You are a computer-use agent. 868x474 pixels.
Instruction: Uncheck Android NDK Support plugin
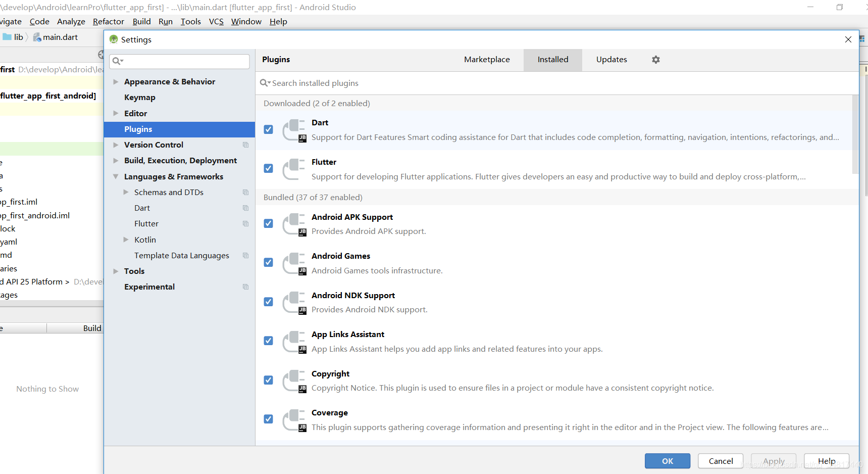pyautogui.click(x=269, y=302)
